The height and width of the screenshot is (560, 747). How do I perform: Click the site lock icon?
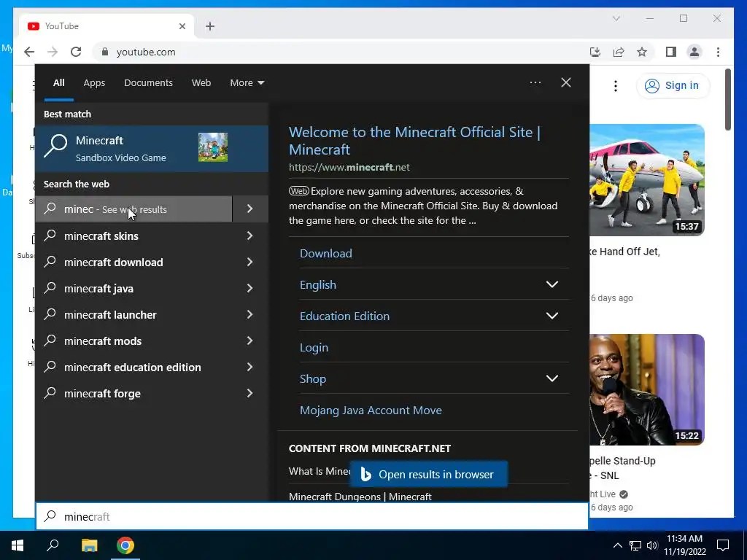point(105,52)
